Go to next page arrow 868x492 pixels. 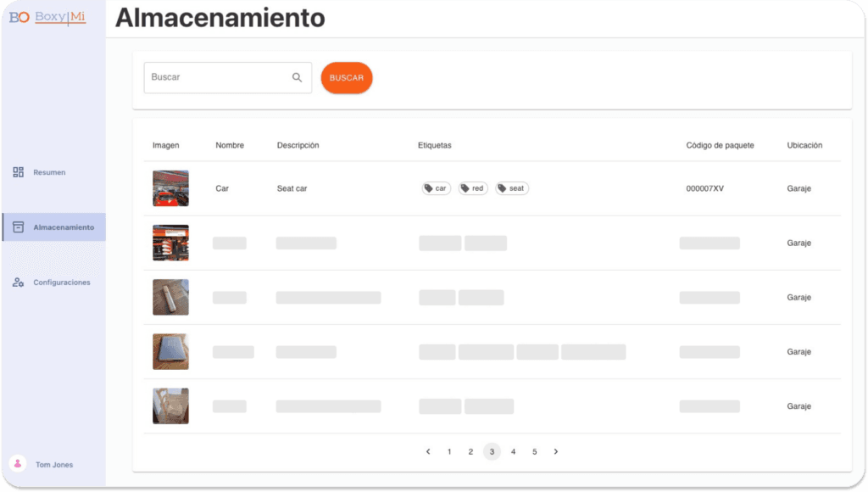tap(556, 451)
